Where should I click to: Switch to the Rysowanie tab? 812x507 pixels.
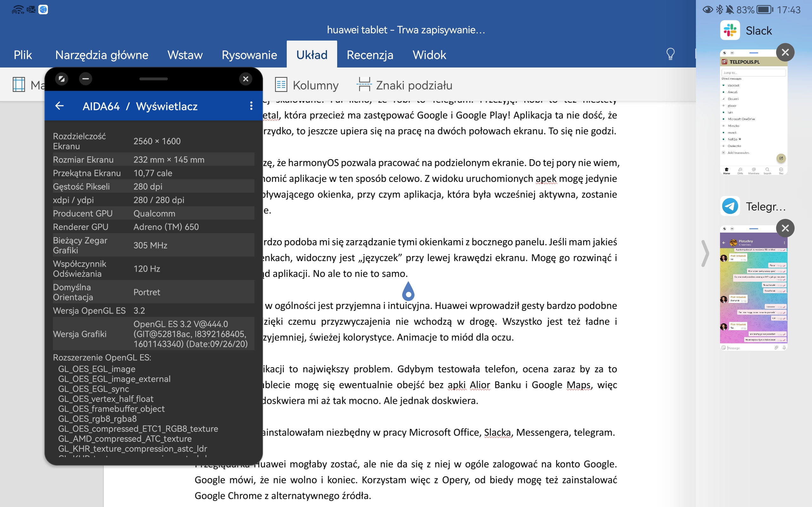pos(249,55)
